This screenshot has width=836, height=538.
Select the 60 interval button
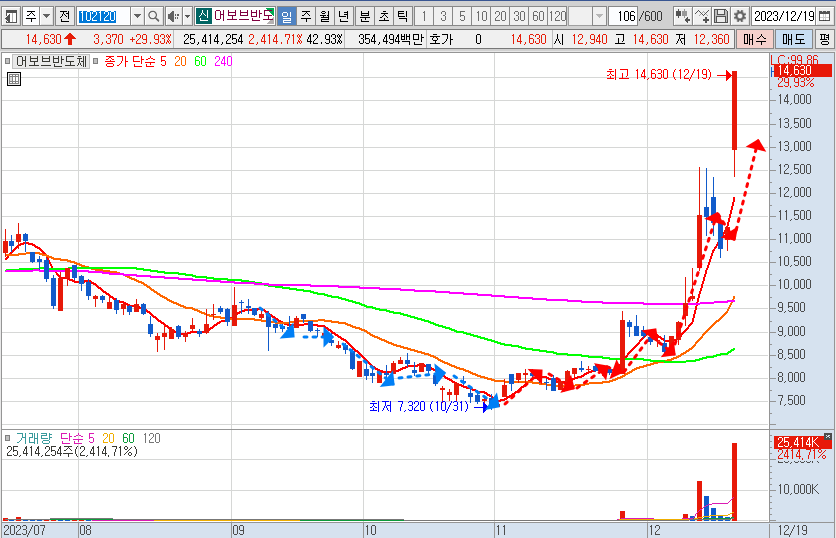pos(538,17)
